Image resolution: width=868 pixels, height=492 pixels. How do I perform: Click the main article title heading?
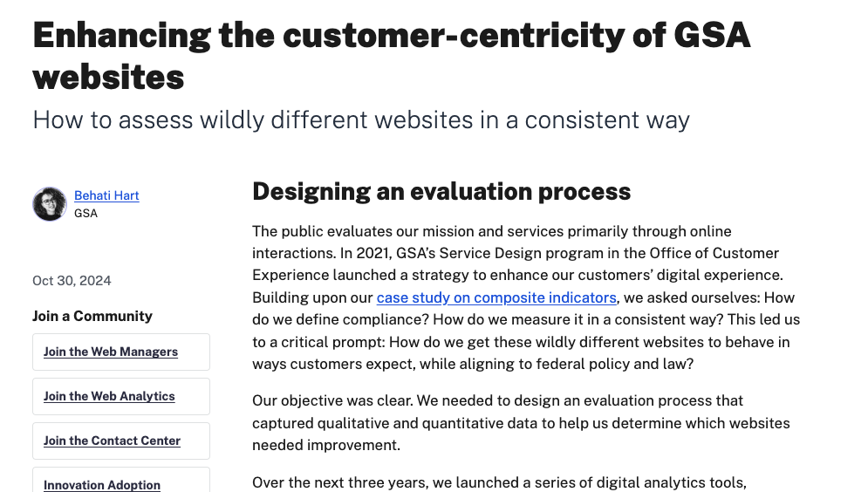point(391,56)
